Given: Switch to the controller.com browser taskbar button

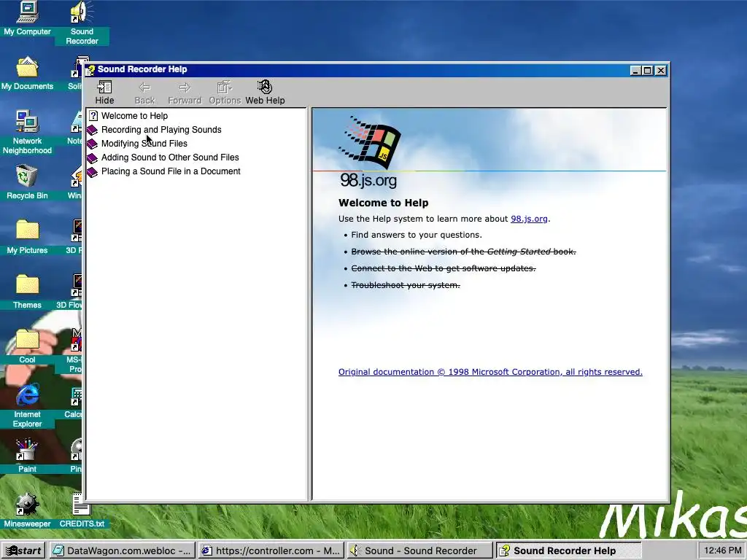Looking at the screenshot, I should (271, 551).
